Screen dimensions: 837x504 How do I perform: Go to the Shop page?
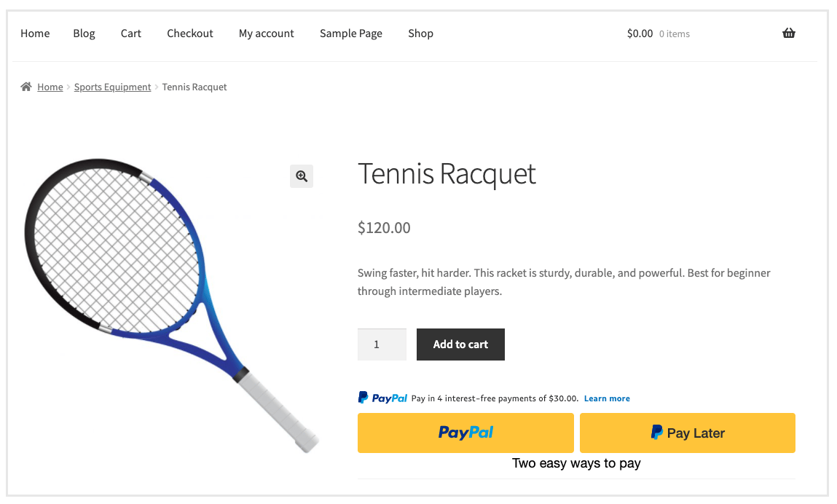pyautogui.click(x=420, y=34)
